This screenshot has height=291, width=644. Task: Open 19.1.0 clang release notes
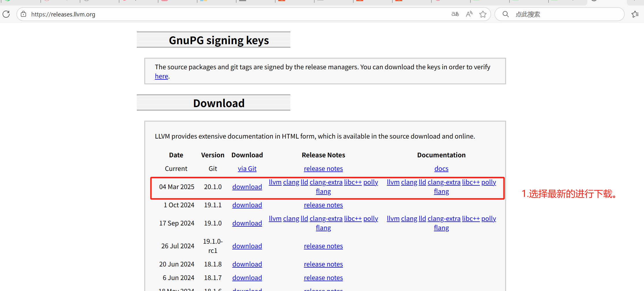[291, 219]
